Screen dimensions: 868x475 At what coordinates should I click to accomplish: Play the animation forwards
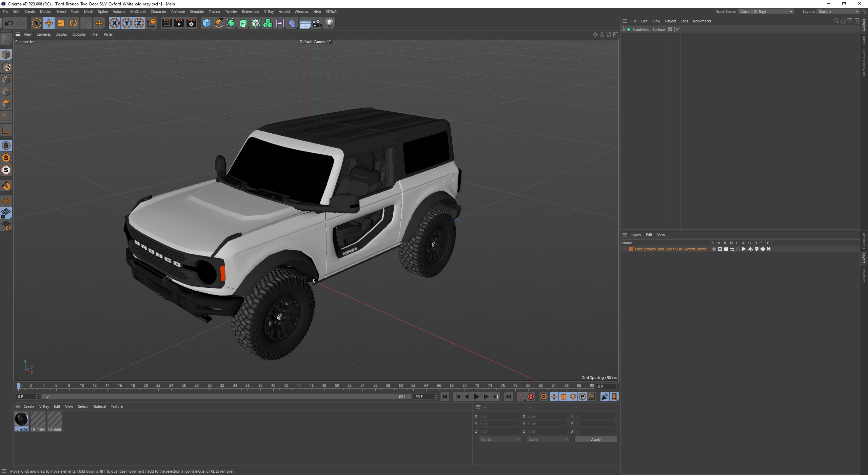[476, 397]
